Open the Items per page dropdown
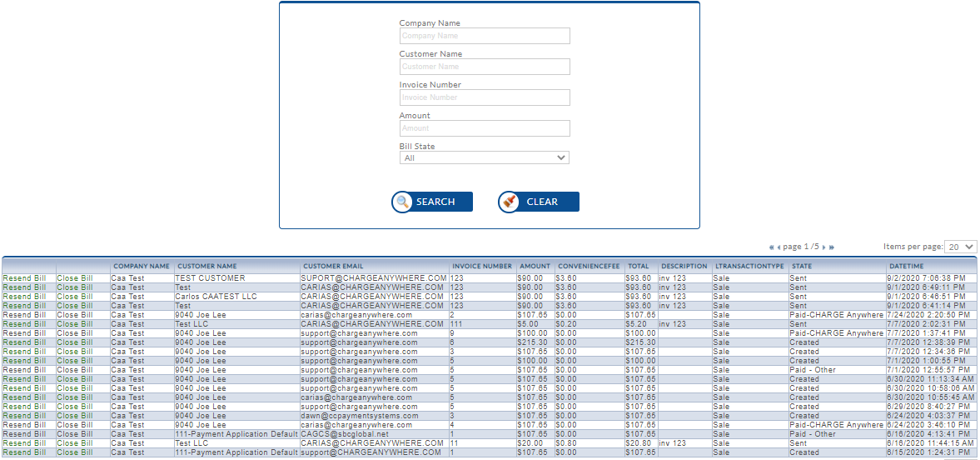This screenshot has width=980, height=460. click(x=960, y=247)
